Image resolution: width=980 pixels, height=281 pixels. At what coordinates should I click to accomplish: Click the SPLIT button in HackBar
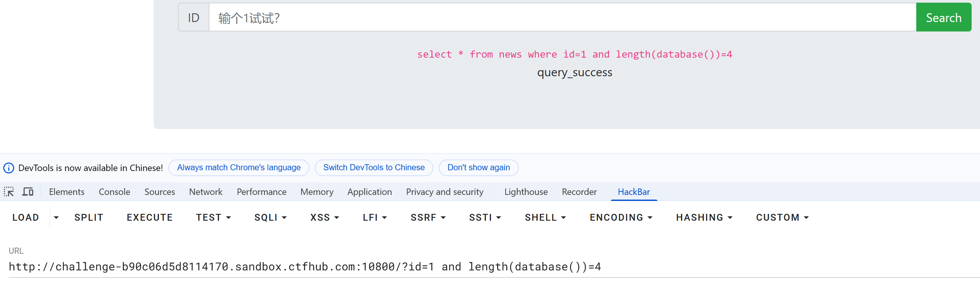tap(89, 218)
